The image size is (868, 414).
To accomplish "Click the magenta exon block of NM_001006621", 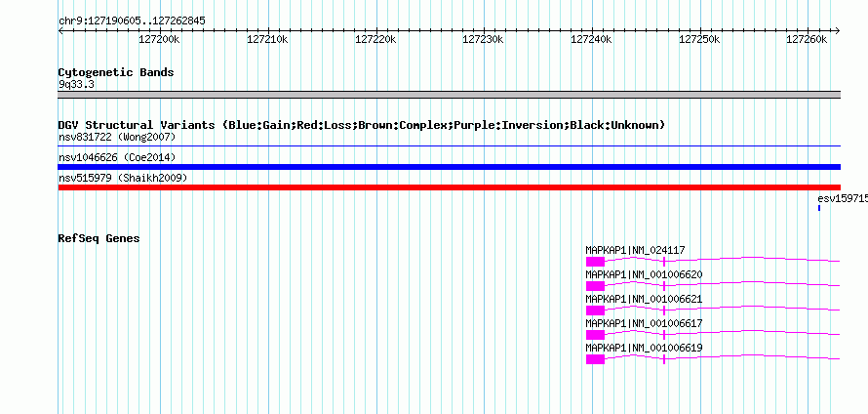I will pos(595,310).
